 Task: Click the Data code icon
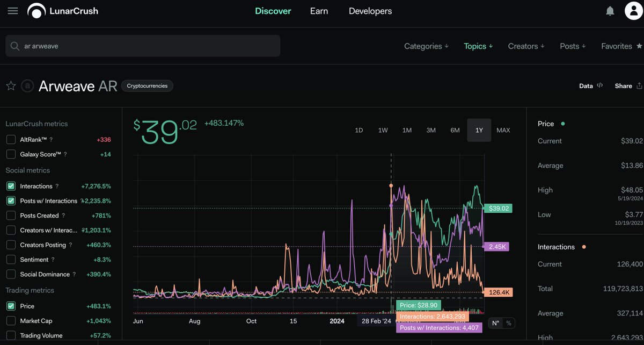[600, 85]
